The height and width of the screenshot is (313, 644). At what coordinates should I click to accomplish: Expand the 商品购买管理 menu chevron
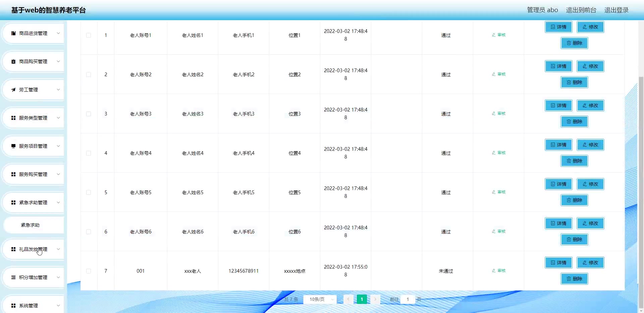(x=58, y=61)
